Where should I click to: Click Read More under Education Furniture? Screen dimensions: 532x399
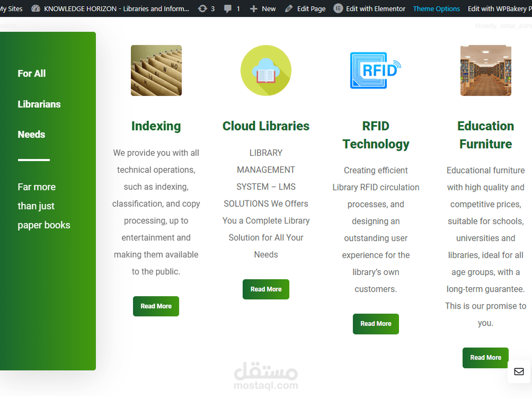pos(485,358)
